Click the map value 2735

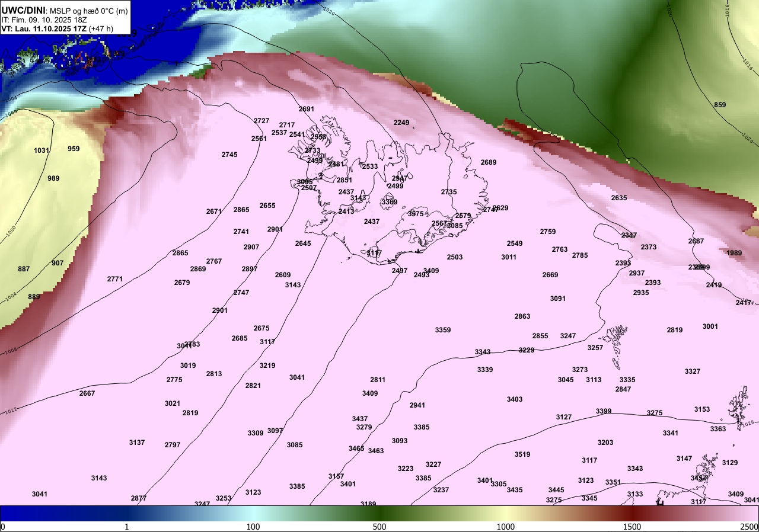pos(449,192)
